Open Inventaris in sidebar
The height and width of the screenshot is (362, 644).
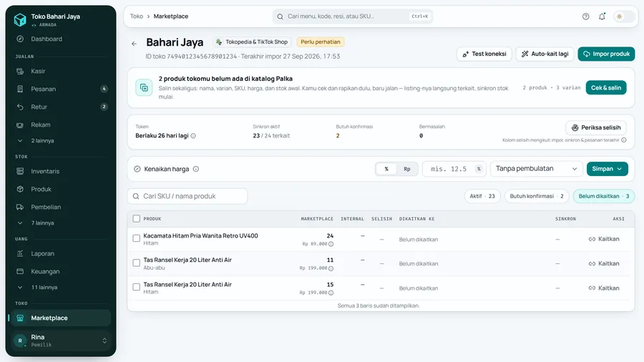click(59, 171)
